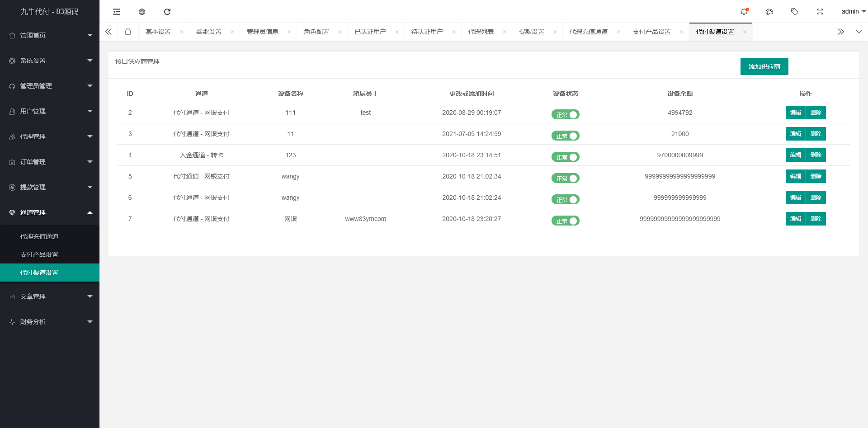The width and height of the screenshot is (868, 428).
Task: Switch to the 提款设置 tab
Action: (x=532, y=32)
